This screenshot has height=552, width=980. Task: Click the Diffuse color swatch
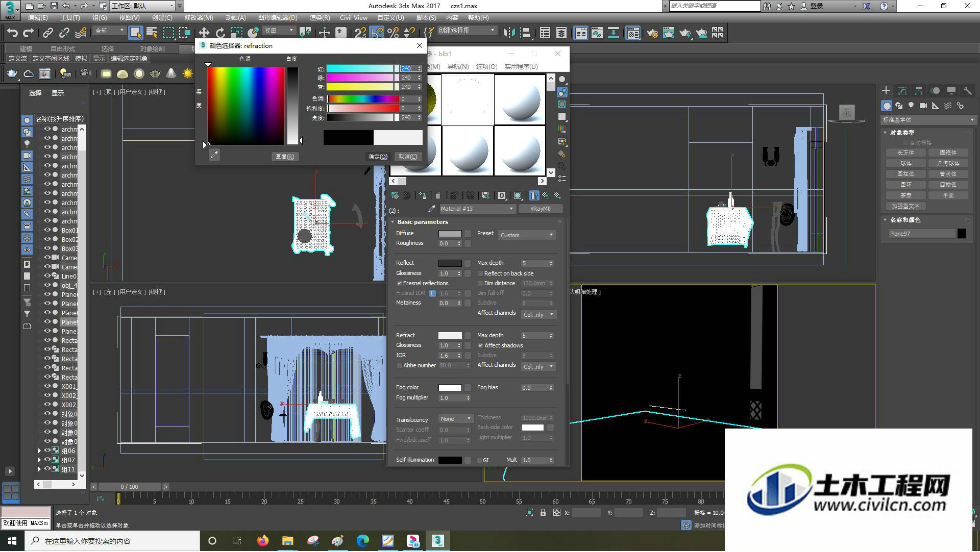[x=450, y=234]
